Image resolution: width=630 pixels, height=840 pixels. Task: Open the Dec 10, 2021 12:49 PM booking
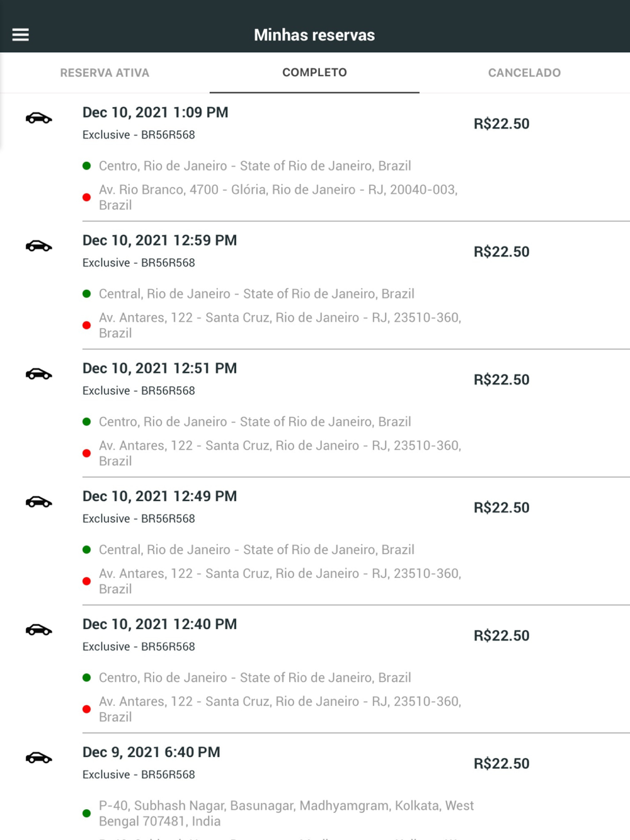(x=159, y=496)
